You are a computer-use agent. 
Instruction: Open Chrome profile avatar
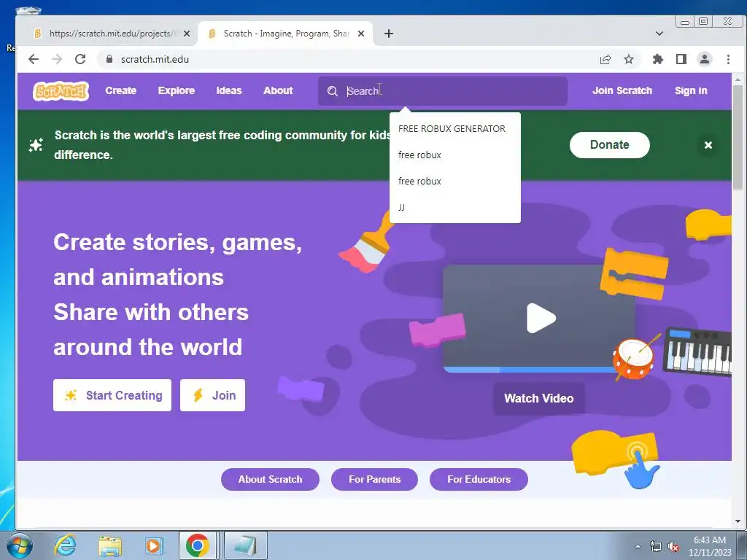704,59
